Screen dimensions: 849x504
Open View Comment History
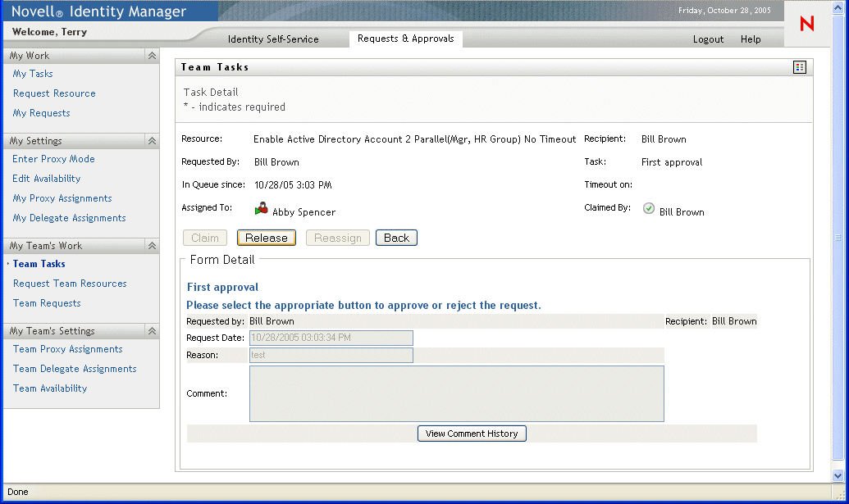tap(472, 434)
